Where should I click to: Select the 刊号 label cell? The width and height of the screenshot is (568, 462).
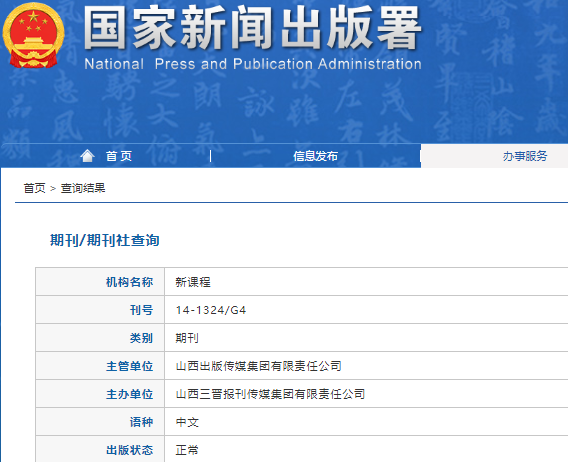[100, 310]
